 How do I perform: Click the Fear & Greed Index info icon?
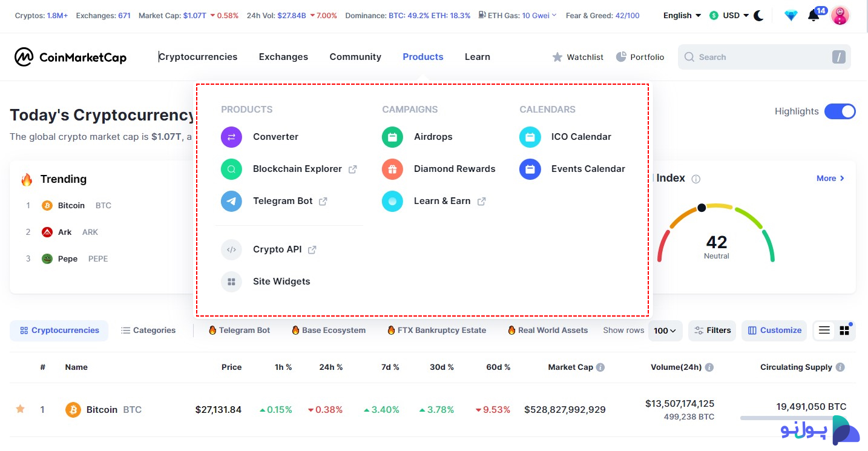[696, 179]
